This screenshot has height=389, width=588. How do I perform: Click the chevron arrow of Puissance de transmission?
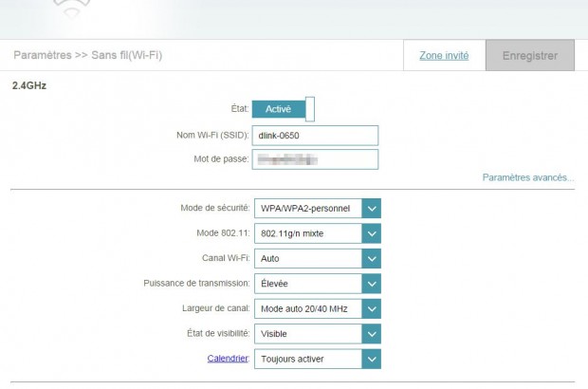pos(372,284)
